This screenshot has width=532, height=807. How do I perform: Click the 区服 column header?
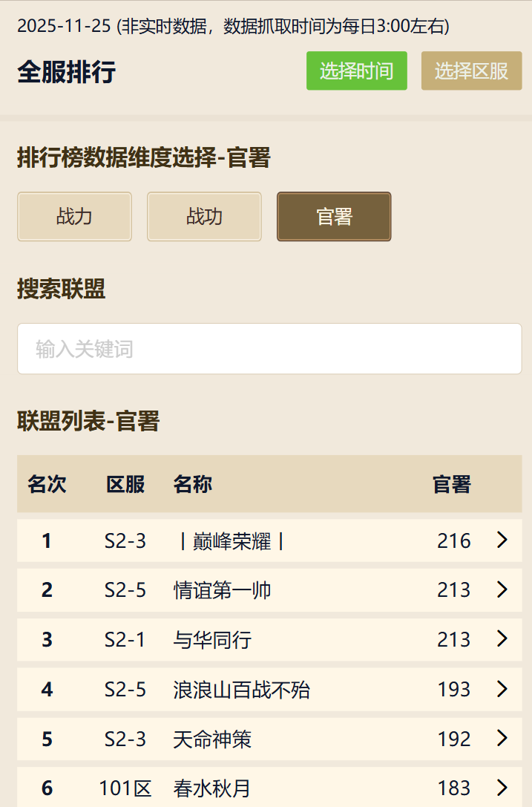[x=125, y=485]
